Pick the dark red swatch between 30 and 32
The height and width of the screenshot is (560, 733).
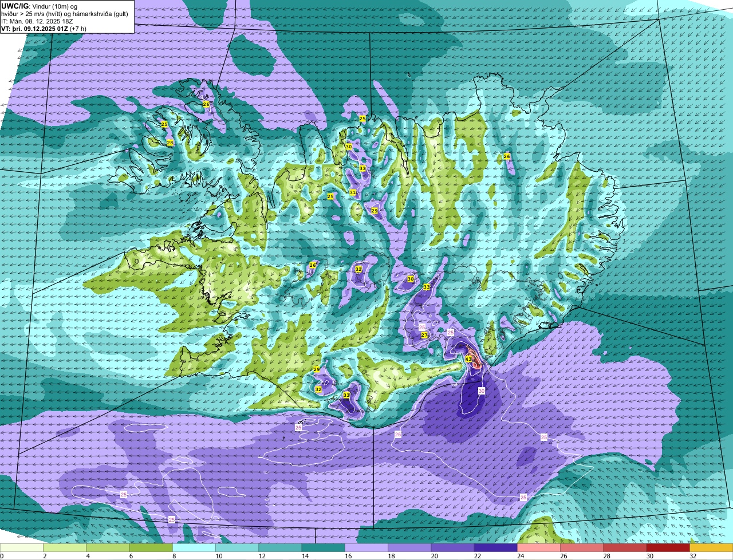tap(668, 547)
